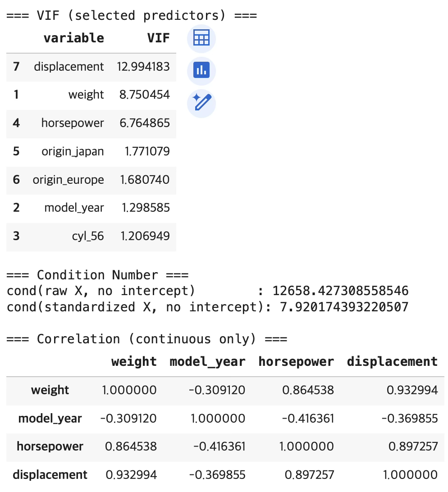This screenshot has height=492, width=448.
Task: Select the displacement VIF value 12.994183
Action: (x=143, y=67)
